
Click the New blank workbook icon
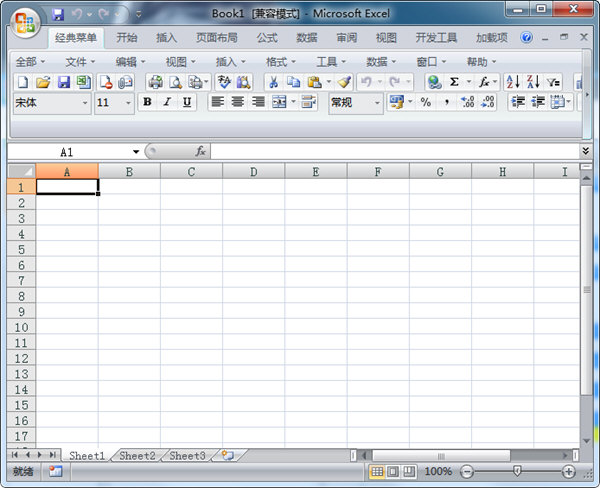[23, 82]
